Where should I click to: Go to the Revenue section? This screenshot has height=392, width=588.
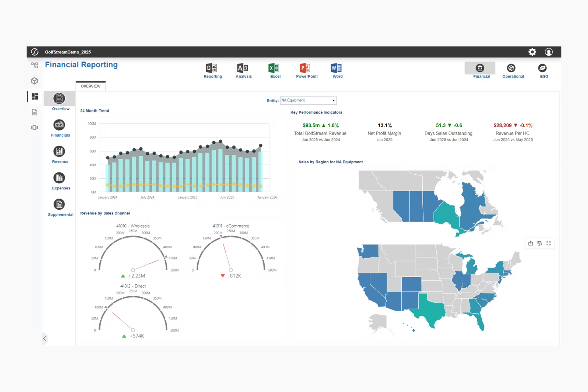60,152
